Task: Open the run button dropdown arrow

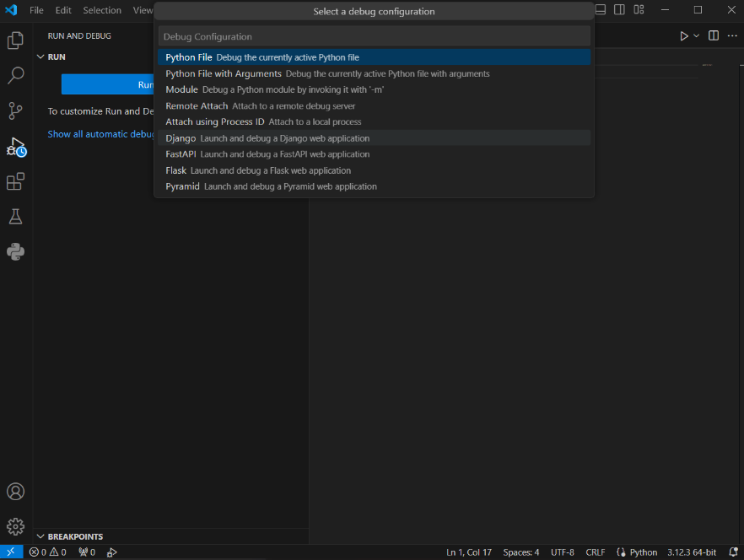Action: pyautogui.click(x=696, y=36)
